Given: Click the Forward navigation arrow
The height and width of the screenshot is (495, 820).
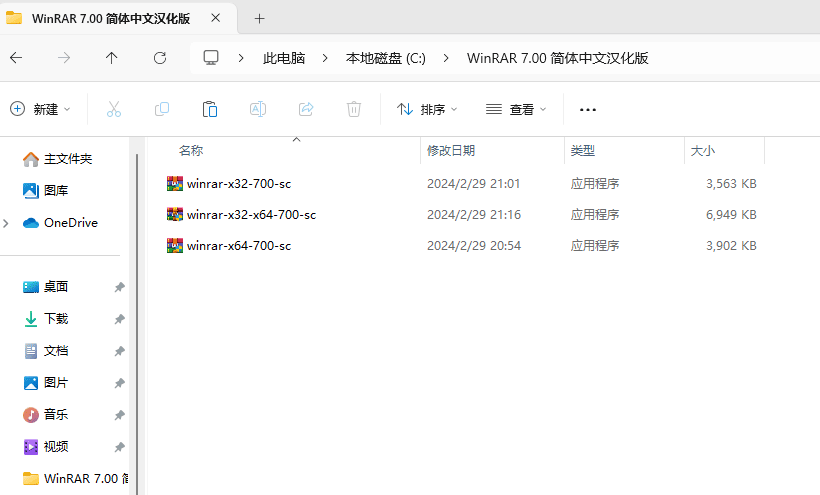Looking at the screenshot, I should 64,57.
